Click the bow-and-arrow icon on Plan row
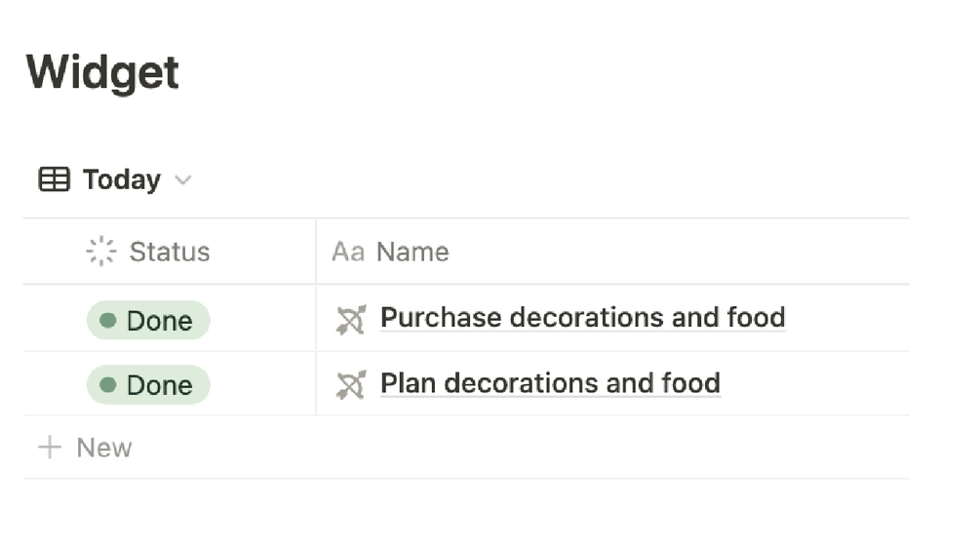Image resolution: width=980 pixels, height=551 pixels. coord(350,384)
